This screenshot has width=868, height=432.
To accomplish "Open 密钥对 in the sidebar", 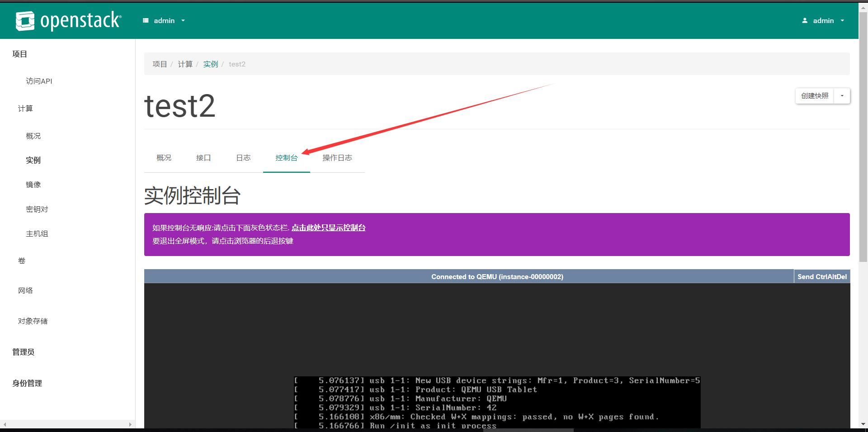I will tap(37, 209).
